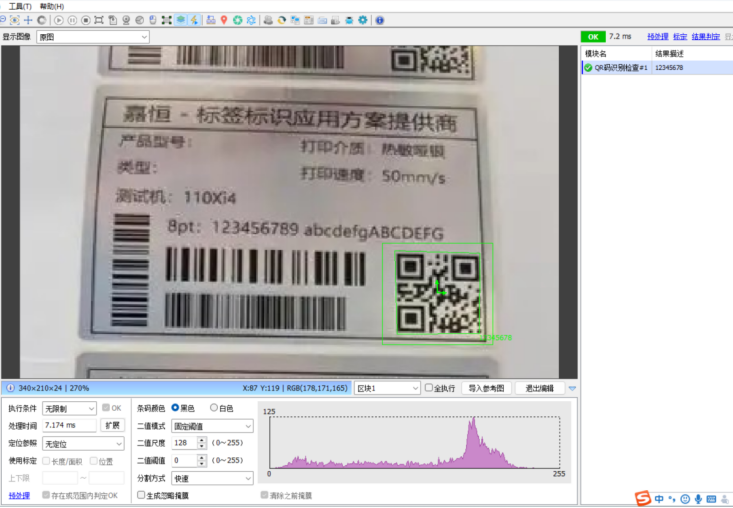The height and width of the screenshot is (508, 733).
Task: Adjust the 二值阈值 spinner arrows
Action: (202, 460)
